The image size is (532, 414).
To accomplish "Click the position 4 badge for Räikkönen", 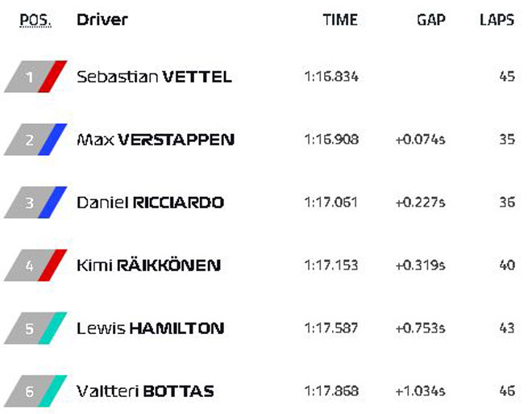I will coord(35,265).
